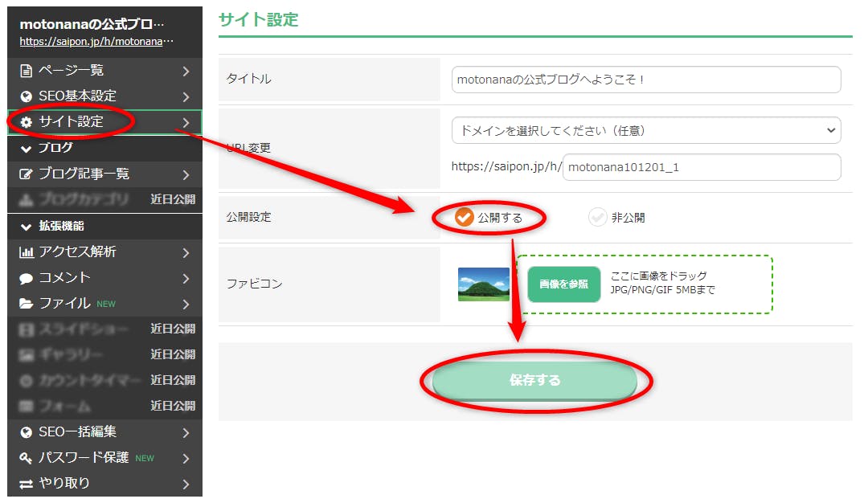Click the page list document icon
This screenshot has width=868, height=503.
(26, 71)
